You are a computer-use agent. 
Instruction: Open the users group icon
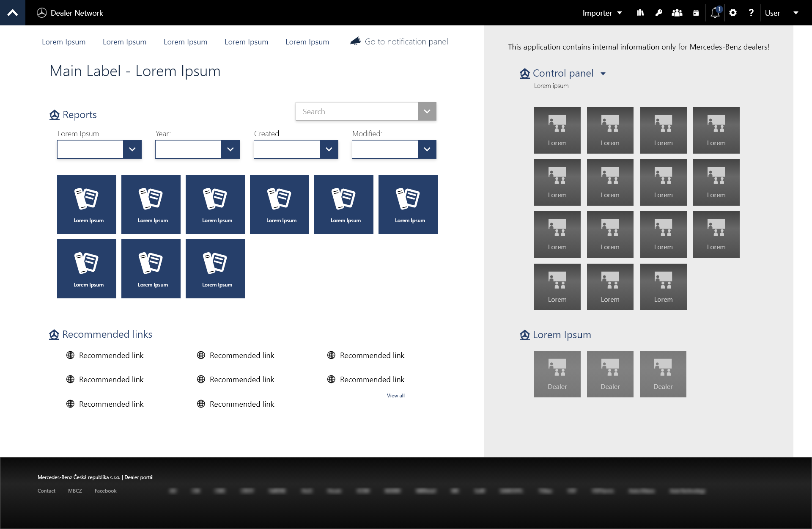[x=677, y=13]
